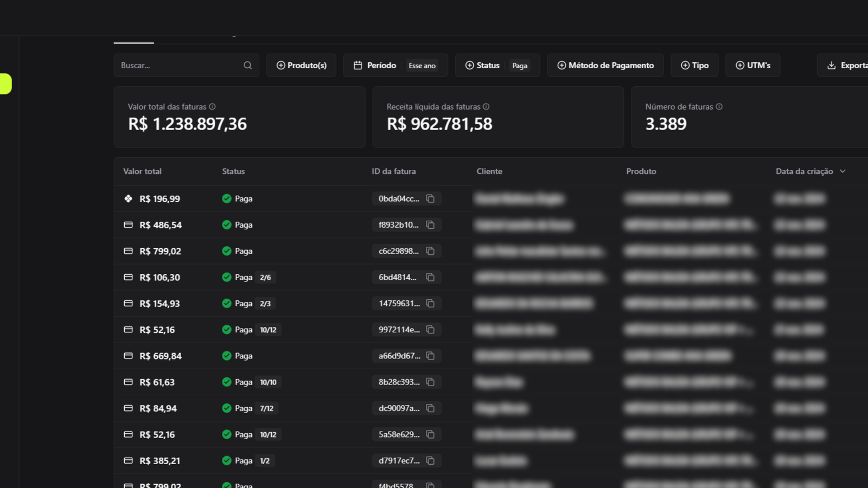The height and width of the screenshot is (488, 868).
Task: Click card icon on R$ 486,54 row
Action: (128, 224)
